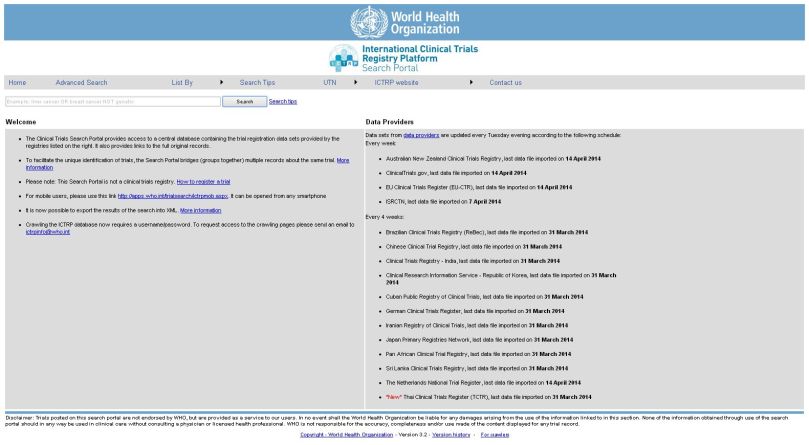
Task: Click the Pan African Clinical Trial Registry entry
Action: click(x=478, y=355)
